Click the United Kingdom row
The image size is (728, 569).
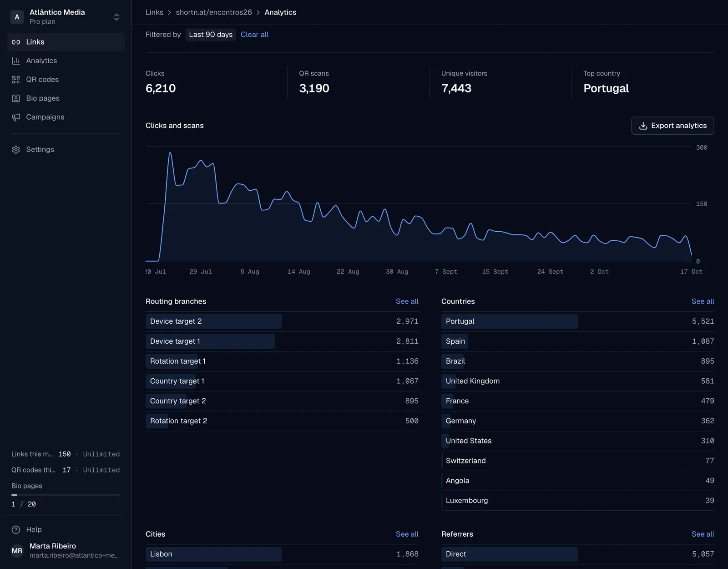point(578,381)
